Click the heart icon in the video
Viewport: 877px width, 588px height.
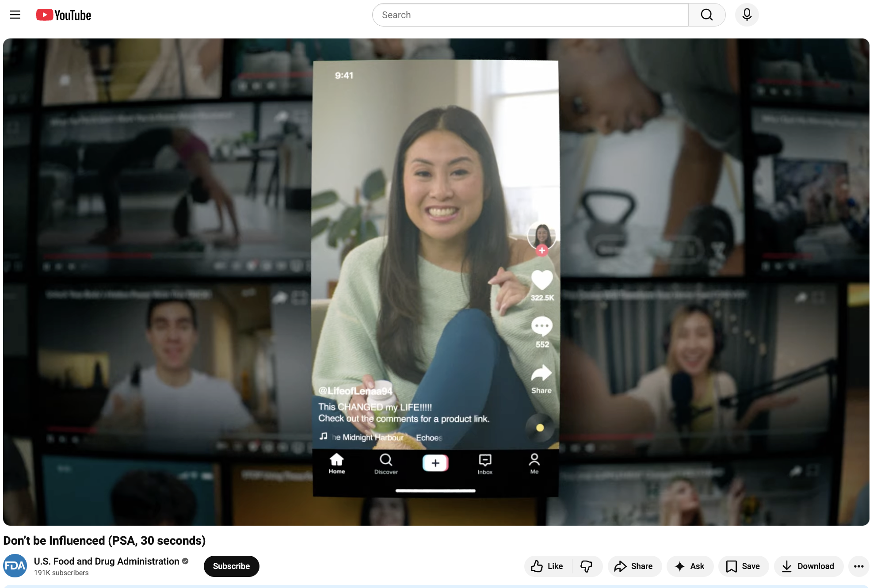click(542, 279)
